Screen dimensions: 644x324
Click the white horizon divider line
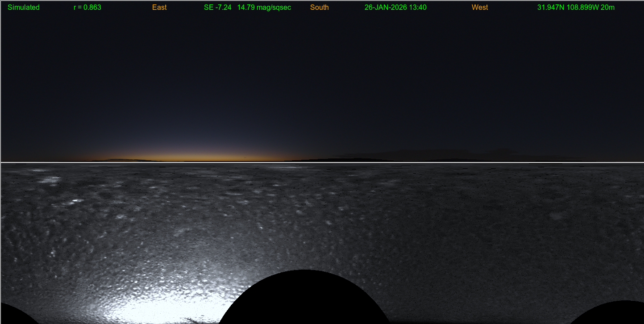322,162
